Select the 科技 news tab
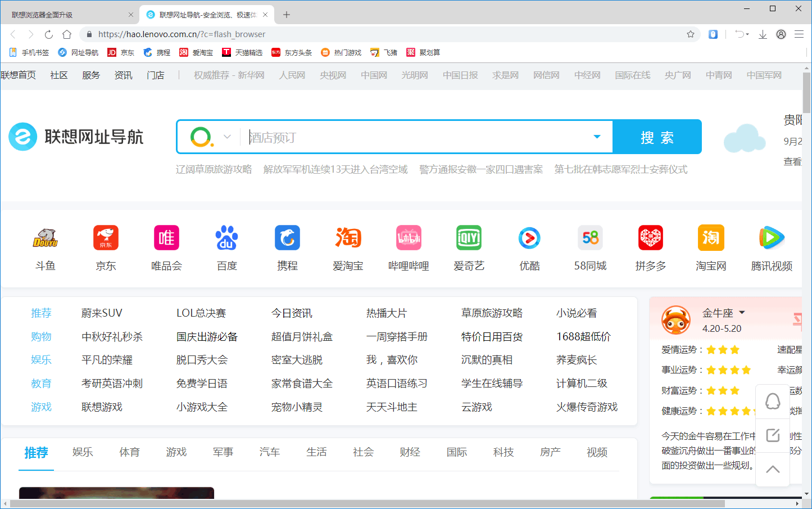812x509 pixels. [503, 452]
